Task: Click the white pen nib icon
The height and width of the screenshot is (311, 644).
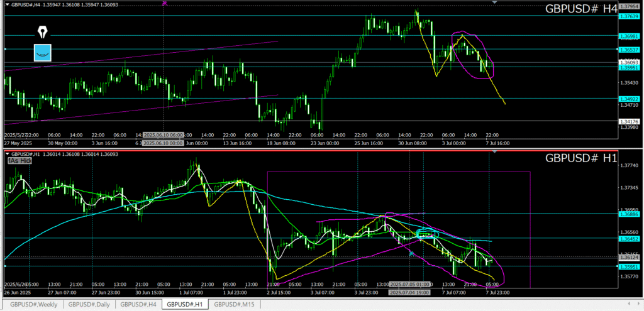Action: pyautogui.click(x=43, y=32)
